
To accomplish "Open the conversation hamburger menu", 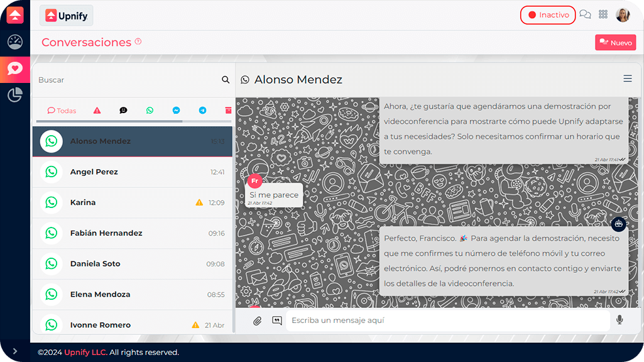I will click(627, 79).
